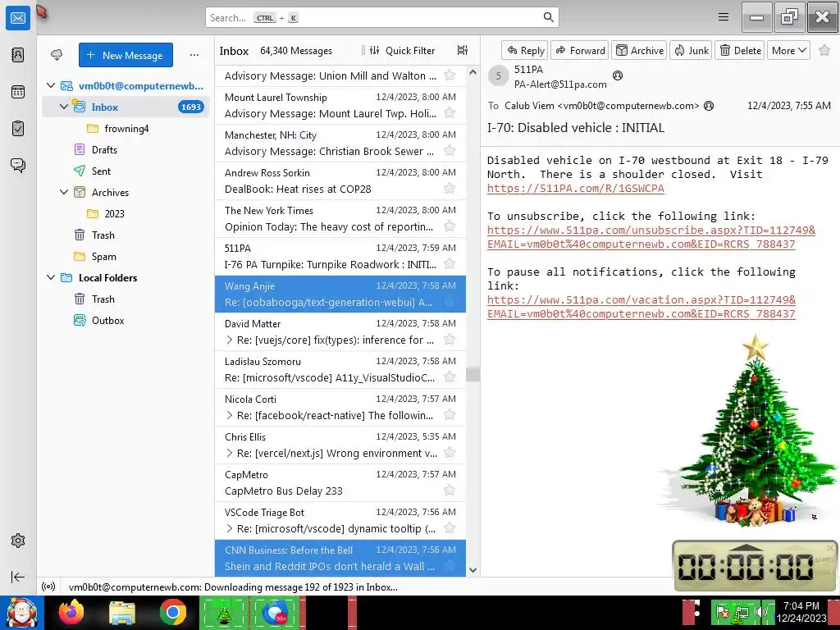Star the open message in header
This screenshot has height=630, width=840.
tap(824, 50)
